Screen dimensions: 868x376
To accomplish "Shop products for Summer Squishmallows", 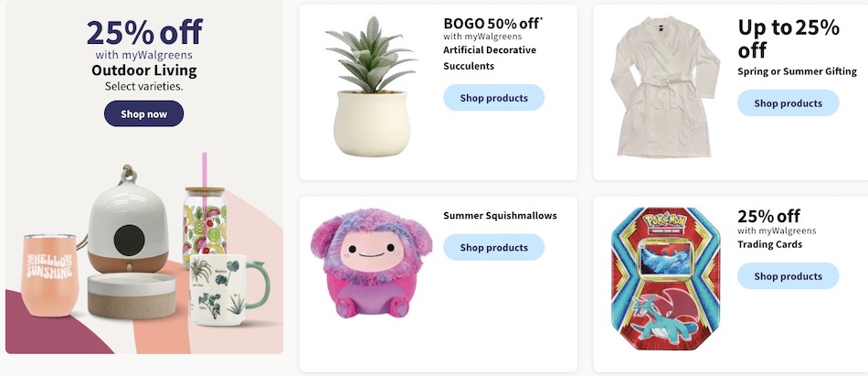I will pyautogui.click(x=493, y=247).
